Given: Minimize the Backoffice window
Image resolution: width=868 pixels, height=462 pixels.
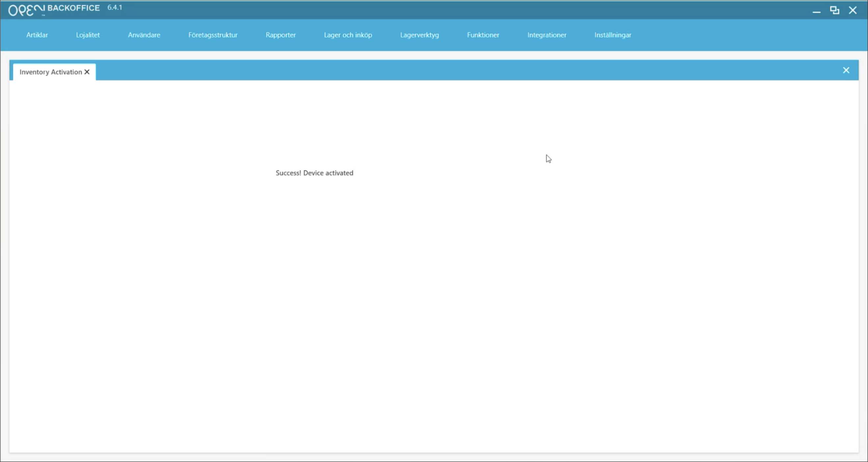Looking at the screenshot, I should [x=816, y=11].
